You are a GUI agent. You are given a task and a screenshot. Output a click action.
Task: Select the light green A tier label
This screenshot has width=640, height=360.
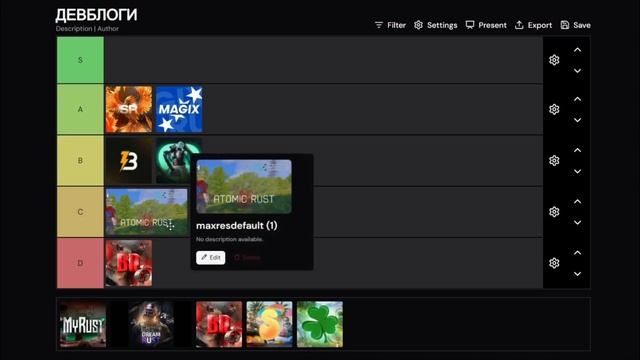(x=80, y=109)
